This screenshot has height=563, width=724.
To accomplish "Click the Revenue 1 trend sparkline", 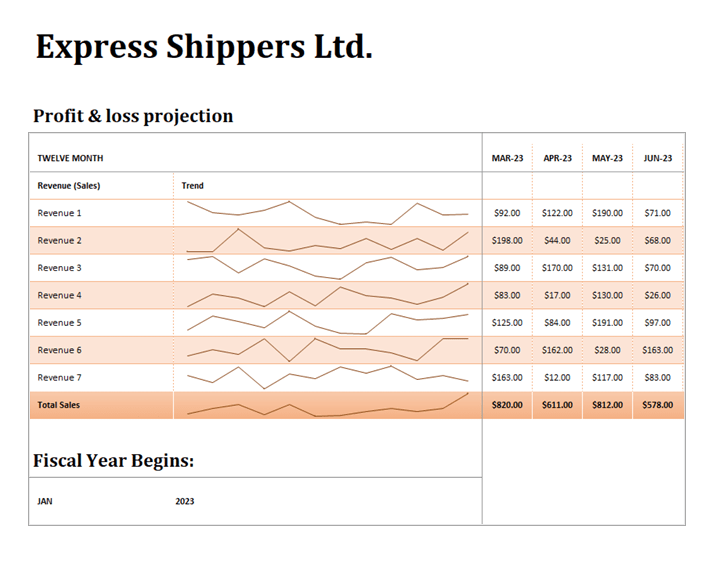I will [327, 212].
